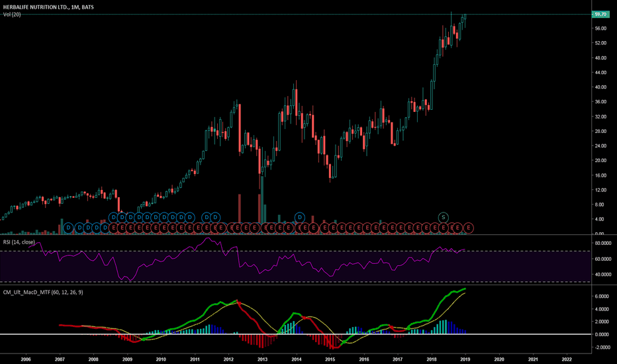Viewport: 617px width, 364px height.
Task: Click the 2006 year label on time axis
Action: [26, 359]
